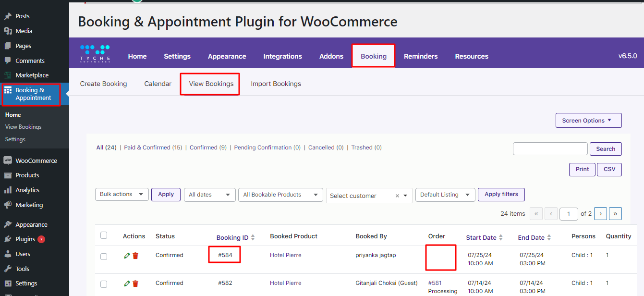Go to last page of bookings
This screenshot has height=296, width=644.
point(616,214)
